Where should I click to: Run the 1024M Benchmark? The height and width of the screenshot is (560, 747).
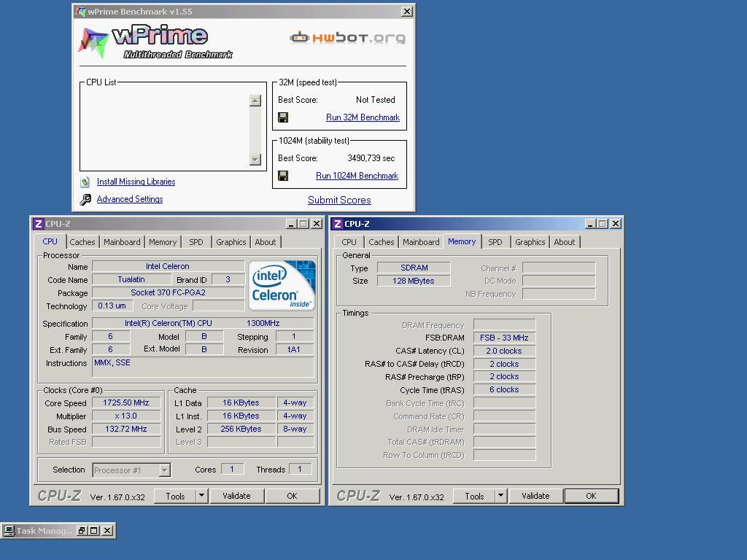click(x=357, y=176)
